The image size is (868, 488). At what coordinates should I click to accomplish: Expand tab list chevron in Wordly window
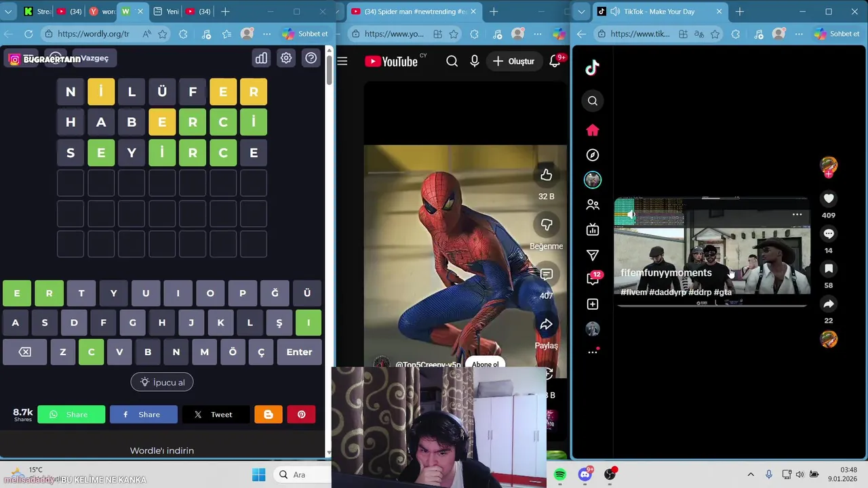click(9, 12)
